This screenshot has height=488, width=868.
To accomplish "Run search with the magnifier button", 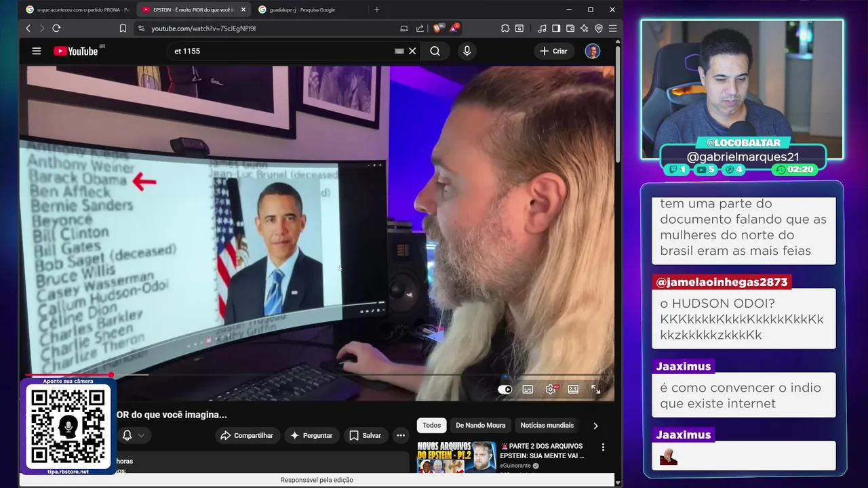I will 435,51.
